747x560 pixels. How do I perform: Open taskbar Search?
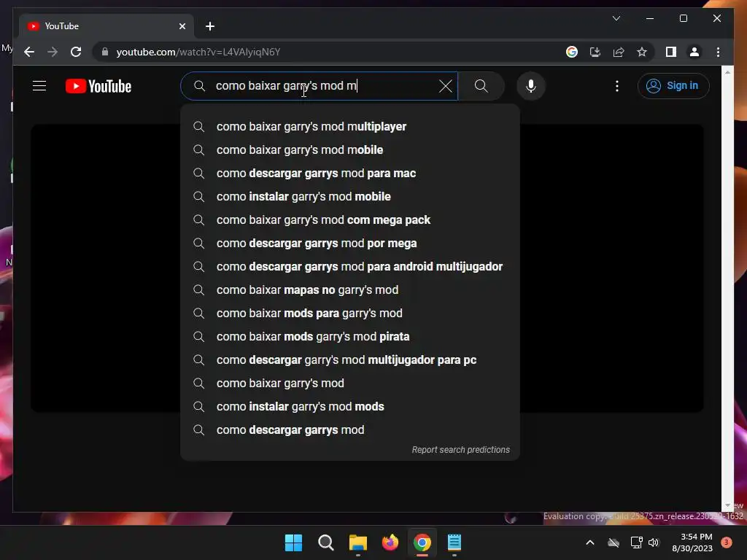click(x=326, y=542)
